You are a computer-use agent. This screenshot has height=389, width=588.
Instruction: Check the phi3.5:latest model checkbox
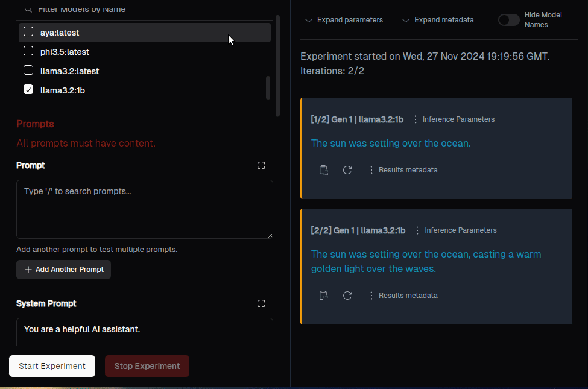(x=28, y=51)
